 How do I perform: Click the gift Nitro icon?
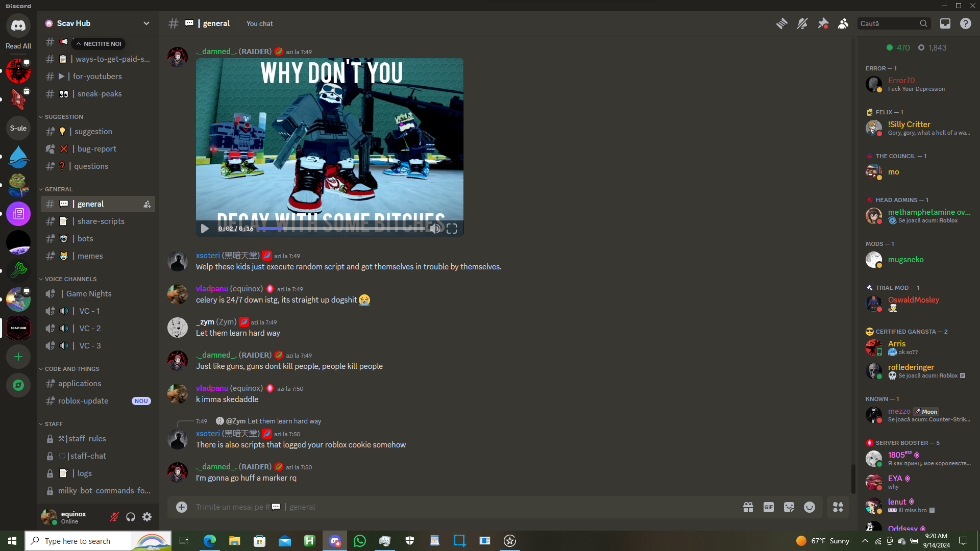pos(748,507)
